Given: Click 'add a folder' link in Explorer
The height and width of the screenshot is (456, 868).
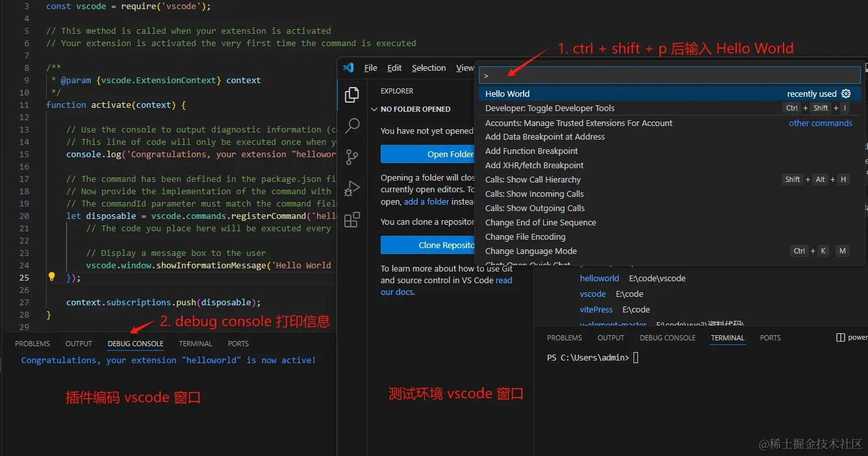Looking at the screenshot, I should click(x=427, y=201).
